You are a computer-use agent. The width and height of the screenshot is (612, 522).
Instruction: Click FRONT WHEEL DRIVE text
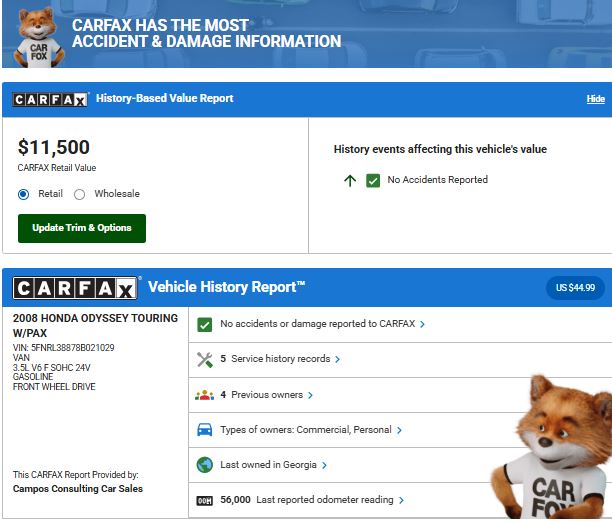coord(54,387)
